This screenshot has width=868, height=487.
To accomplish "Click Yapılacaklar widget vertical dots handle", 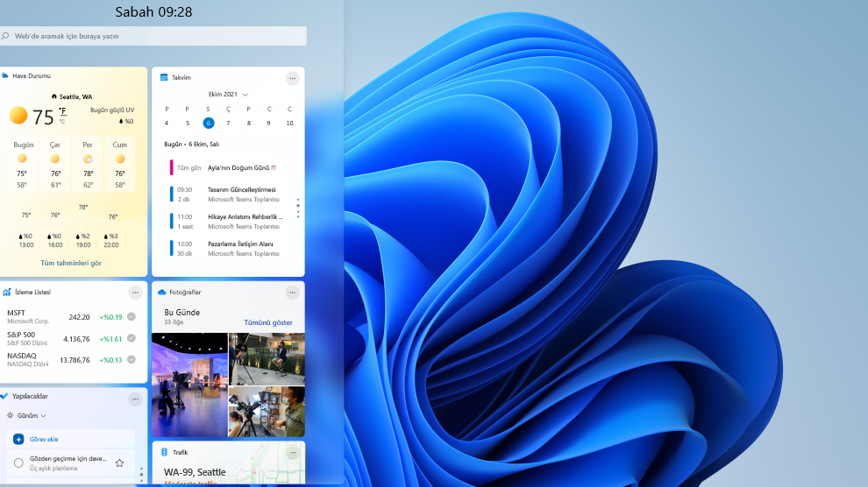I will [141, 474].
